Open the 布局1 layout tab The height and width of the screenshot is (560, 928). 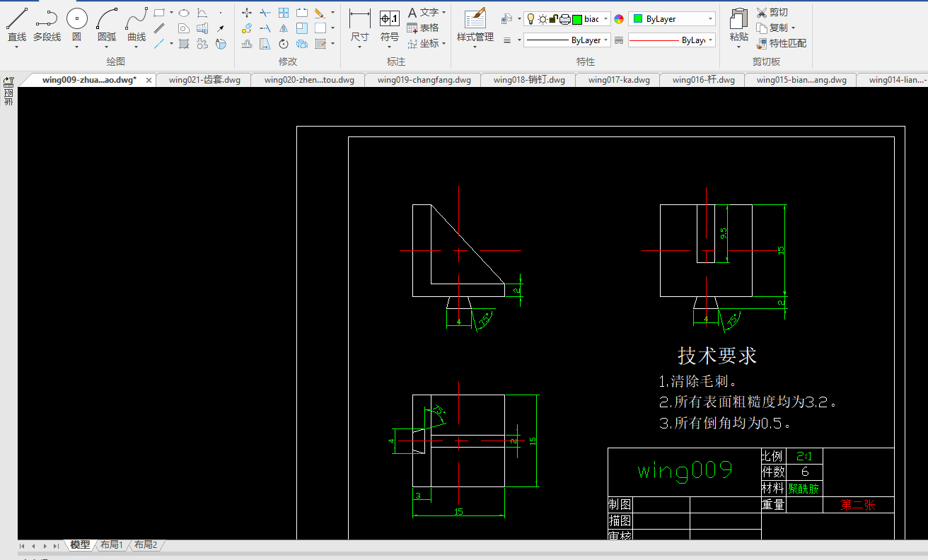click(x=111, y=544)
